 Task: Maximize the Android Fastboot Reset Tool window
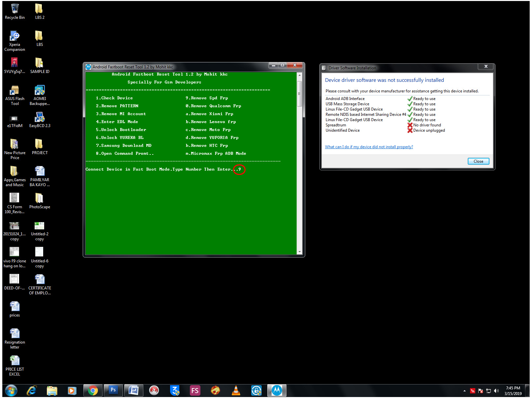click(282, 65)
